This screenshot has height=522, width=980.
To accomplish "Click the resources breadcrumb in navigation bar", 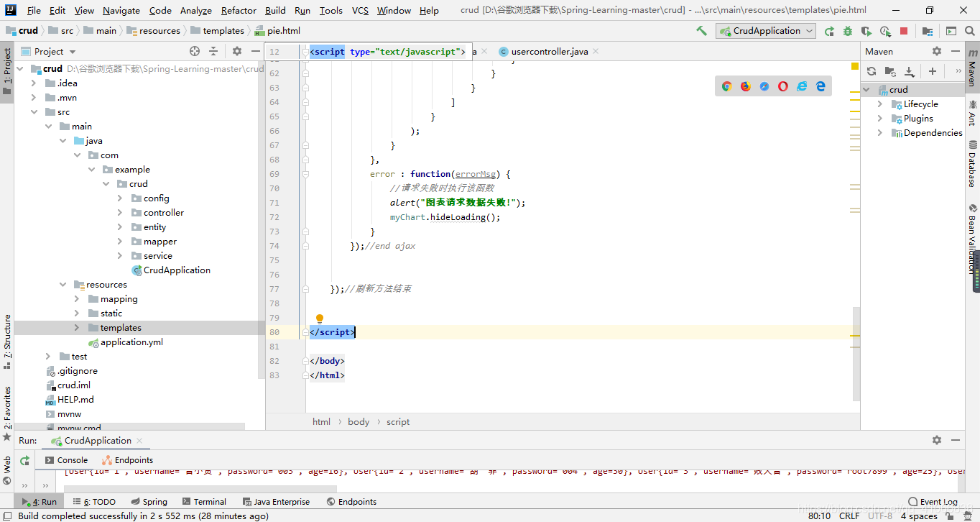I will 153,31.
